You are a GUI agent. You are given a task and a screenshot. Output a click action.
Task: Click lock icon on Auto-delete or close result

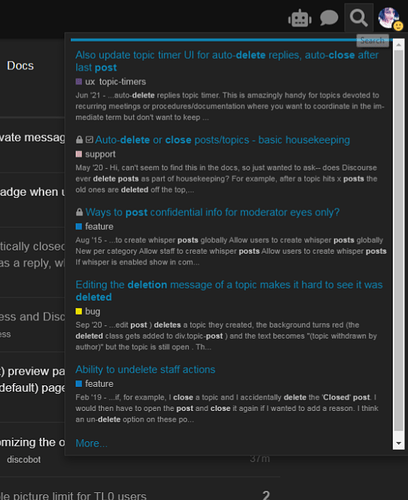pyautogui.click(x=79, y=140)
